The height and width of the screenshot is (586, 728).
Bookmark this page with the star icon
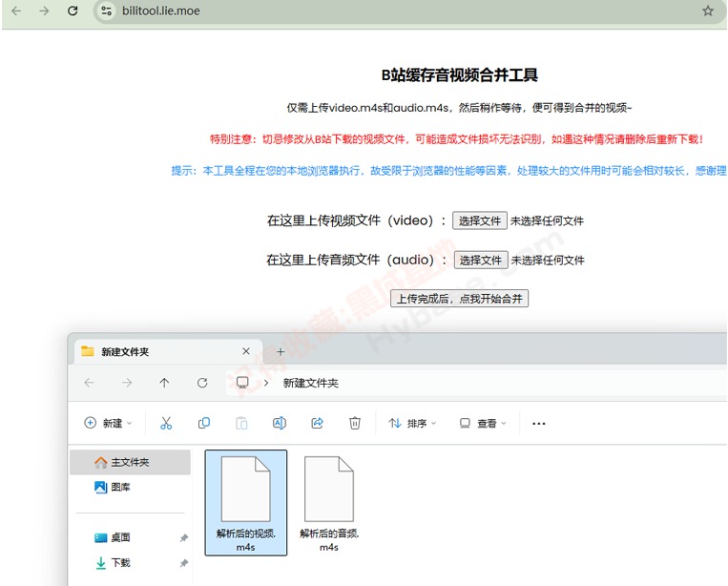(708, 10)
